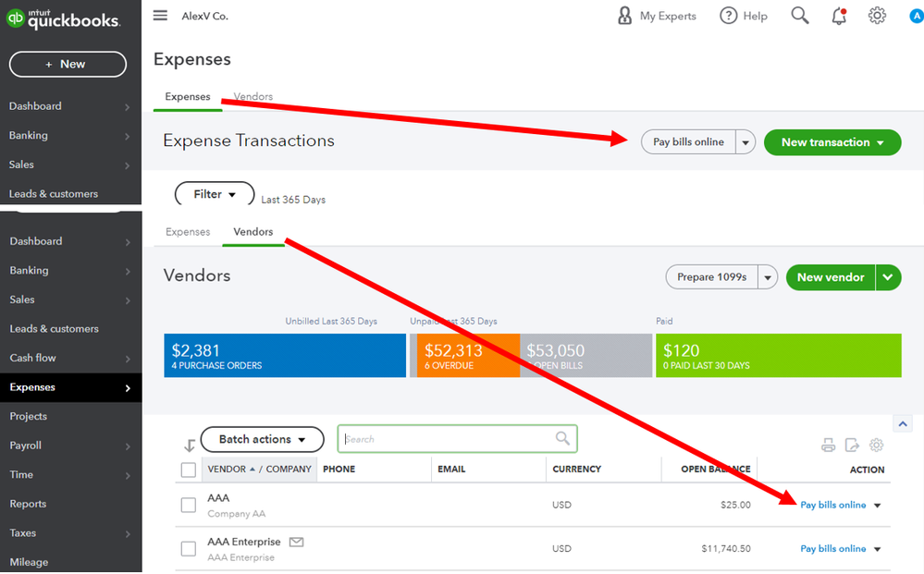924x574 pixels.
Task: Click the magnifier search icon in the header
Action: pyautogui.click(x=800, y=16)
